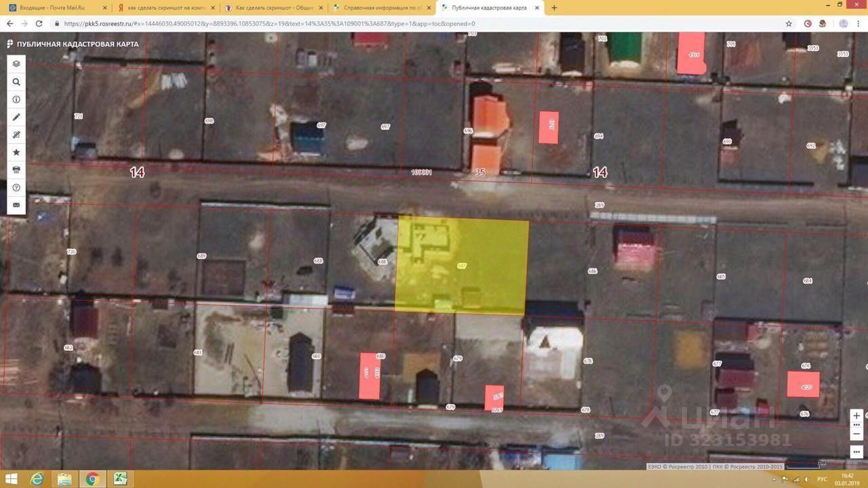Viewport: 868px width, 488px height.
Task: Switch to the Входящие - Почта Mail.Ru tab
Action: (58, 7)
